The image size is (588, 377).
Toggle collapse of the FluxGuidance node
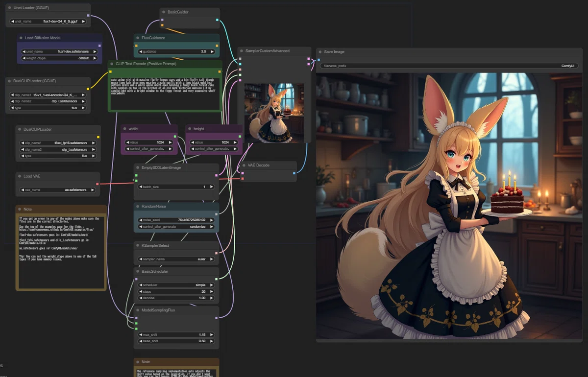[138, 38]
